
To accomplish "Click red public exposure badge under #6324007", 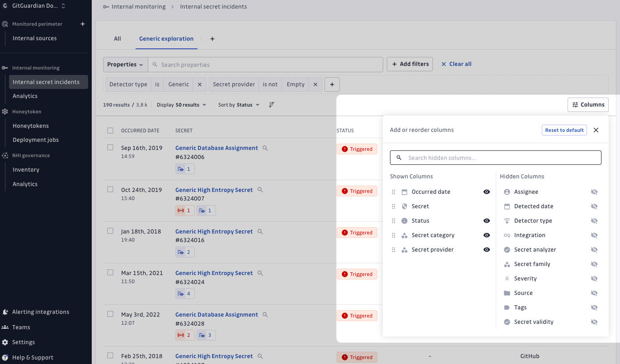I will 185,210.
